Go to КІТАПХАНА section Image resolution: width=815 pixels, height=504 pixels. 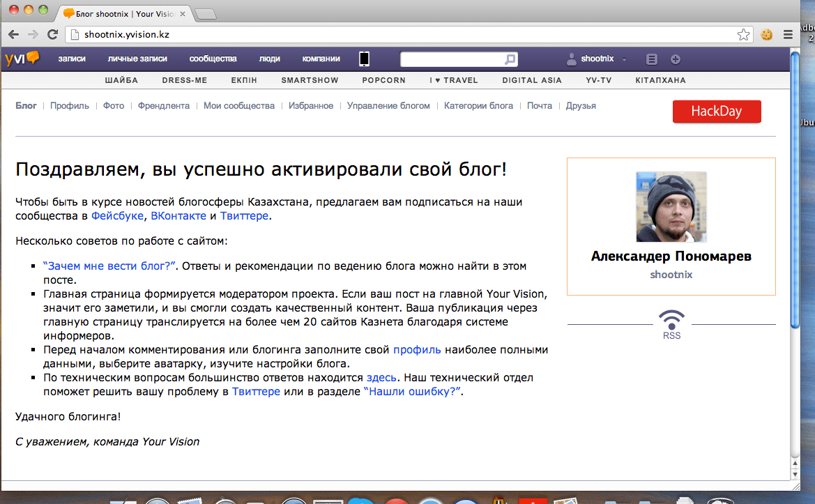point(661,80)
